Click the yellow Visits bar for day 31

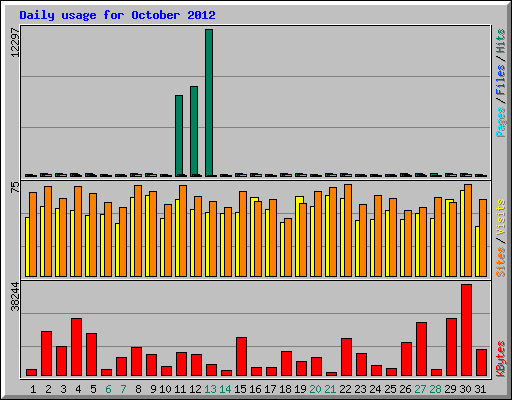pos(477,251)
